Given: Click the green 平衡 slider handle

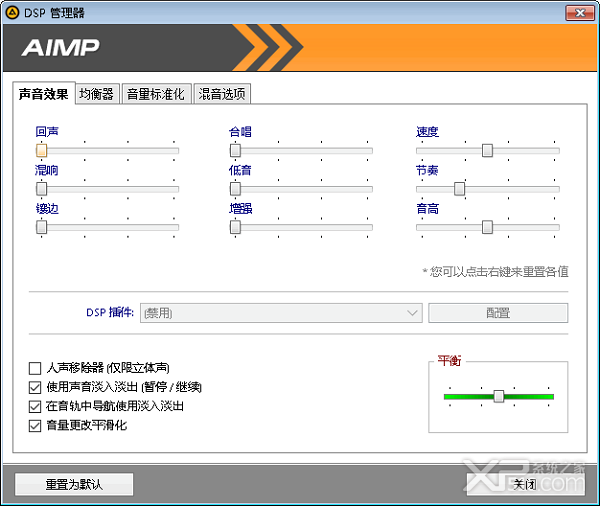Looking at the screenshot, I should [499, 397].
